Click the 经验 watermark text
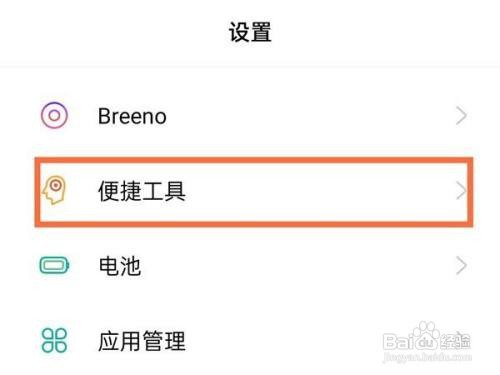 coord(455,341)
